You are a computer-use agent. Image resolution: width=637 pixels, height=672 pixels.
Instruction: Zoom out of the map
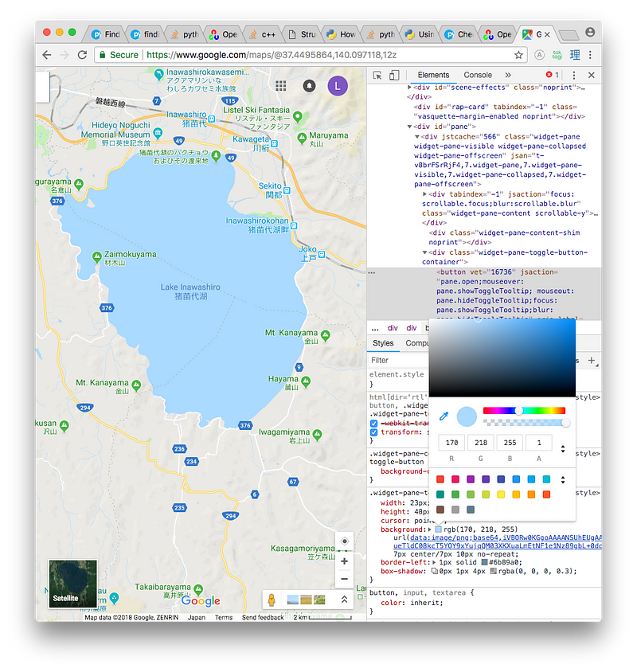[344, 579]
